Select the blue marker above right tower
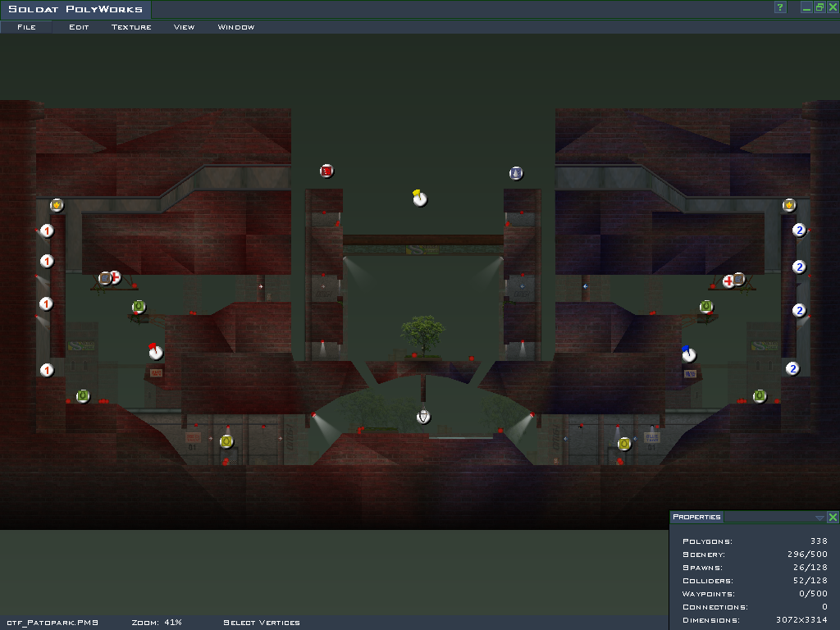The width and height of the screenshot is (840, 630). (x=515, y=173)
